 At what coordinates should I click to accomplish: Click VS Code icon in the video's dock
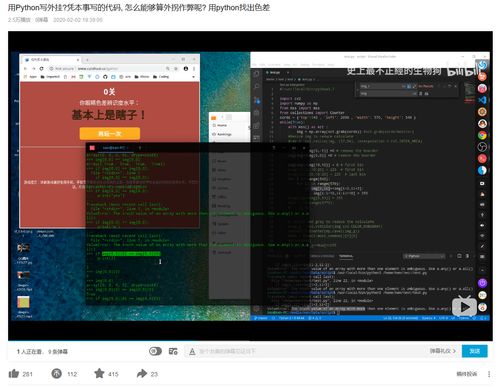(x=482, y=100)
